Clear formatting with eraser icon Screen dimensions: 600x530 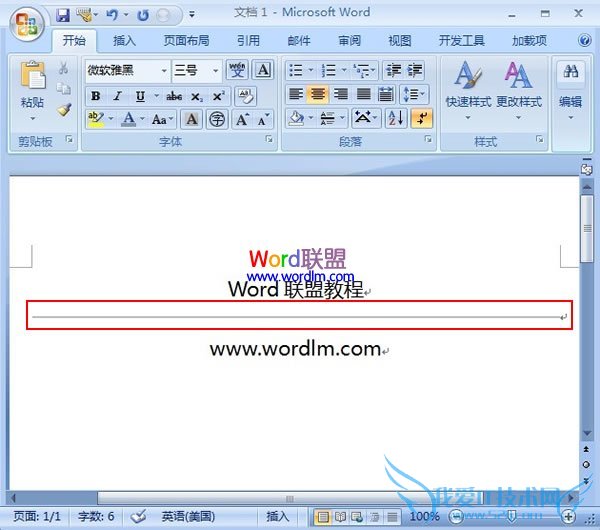pyautogui.click(x=246, y=96)
